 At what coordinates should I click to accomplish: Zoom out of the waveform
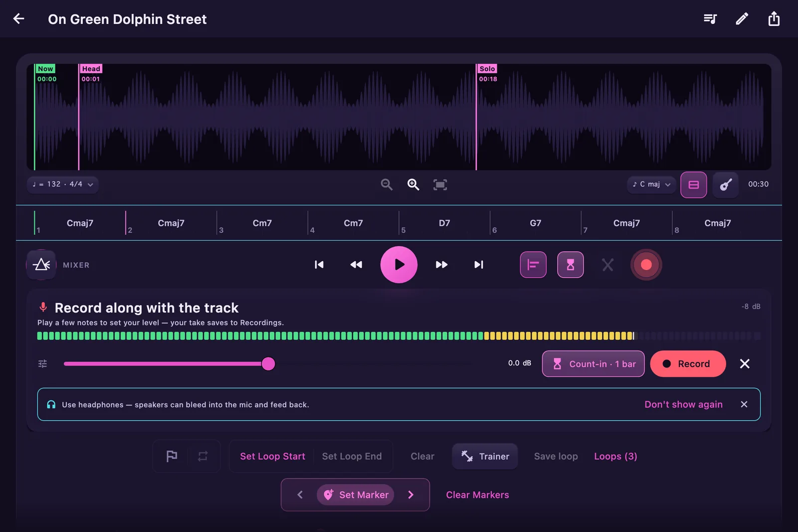387,184
